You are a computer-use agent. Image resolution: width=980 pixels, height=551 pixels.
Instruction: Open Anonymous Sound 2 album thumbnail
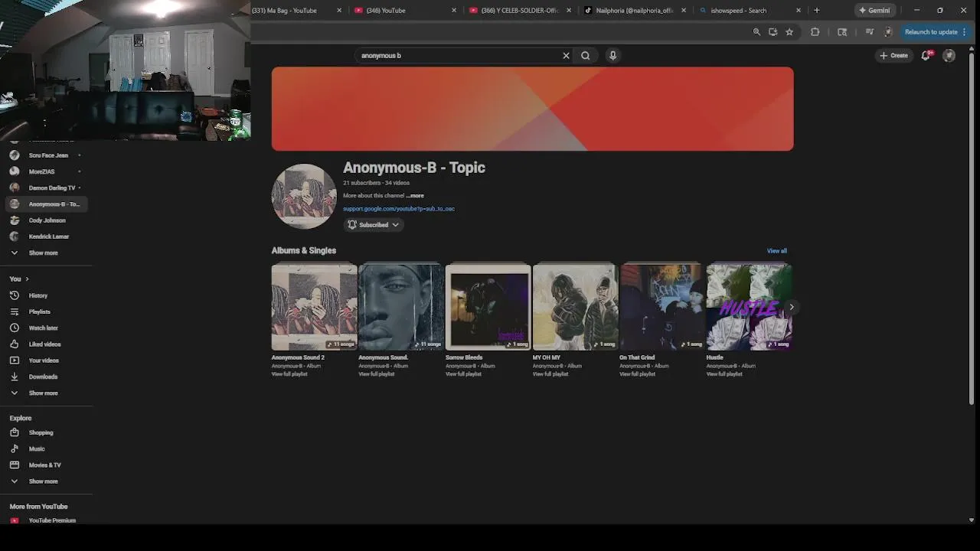pos(314,306)
